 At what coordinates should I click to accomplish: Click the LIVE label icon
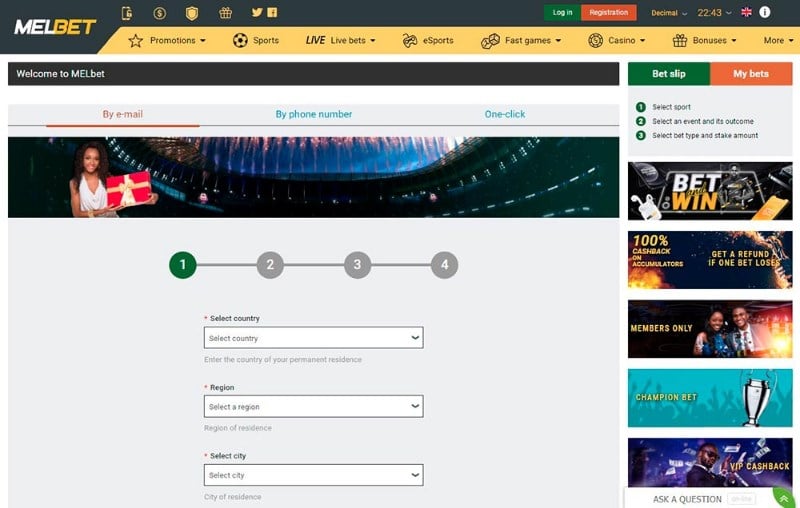[x=315, y=40]
